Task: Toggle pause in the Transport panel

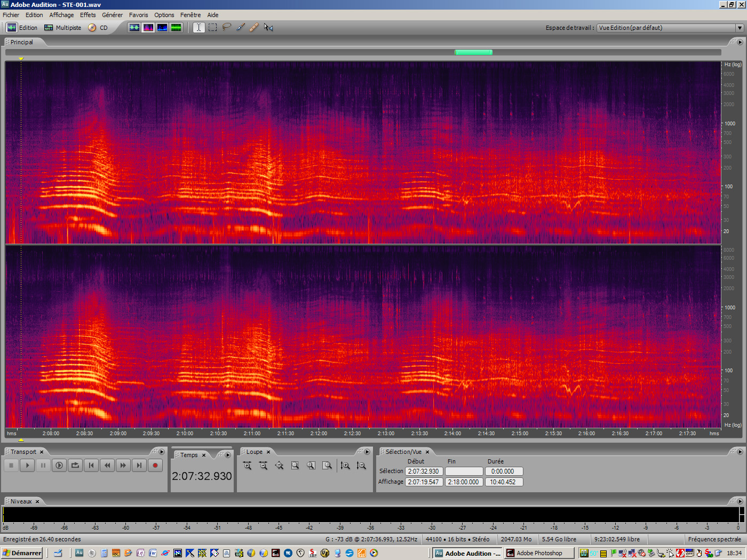Action: coord(43,465)
